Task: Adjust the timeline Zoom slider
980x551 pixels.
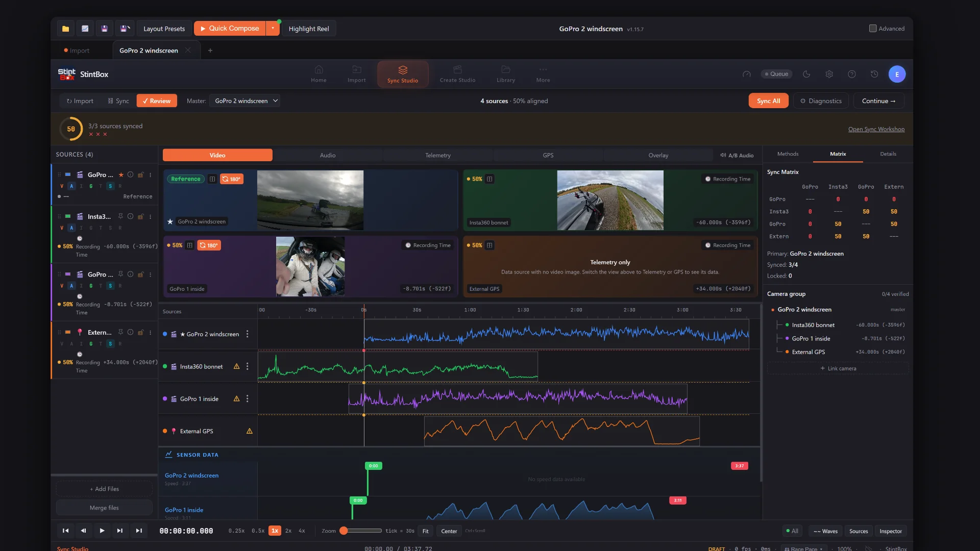Action: [x=361, y=531]
